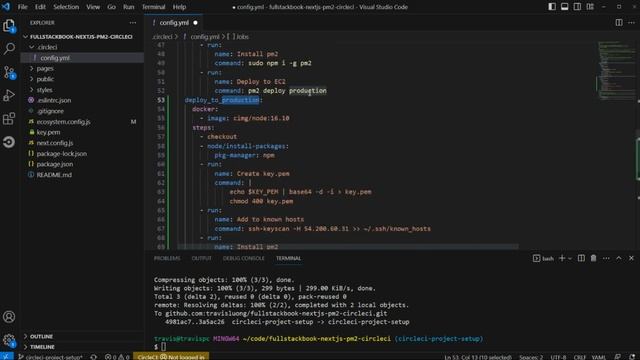Open the File menu
The width and height of the screenshot is (640, 360).
[x=22, y=7]
